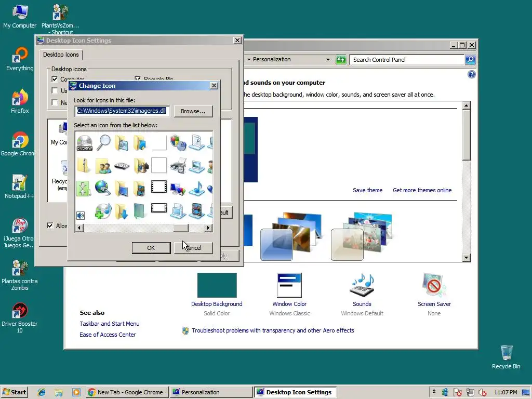
Task: Pick the magnifying glass icon in list
Action: [103, 142]
